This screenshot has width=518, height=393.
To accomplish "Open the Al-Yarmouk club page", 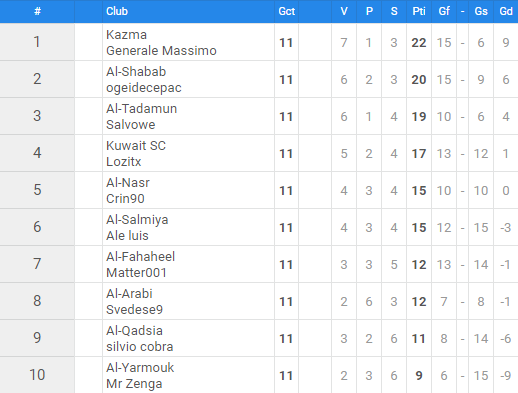I will 140,368.
